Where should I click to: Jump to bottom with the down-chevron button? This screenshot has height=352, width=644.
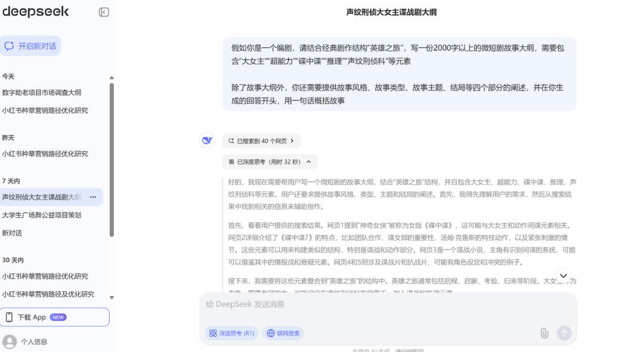[x=563, y=276]
